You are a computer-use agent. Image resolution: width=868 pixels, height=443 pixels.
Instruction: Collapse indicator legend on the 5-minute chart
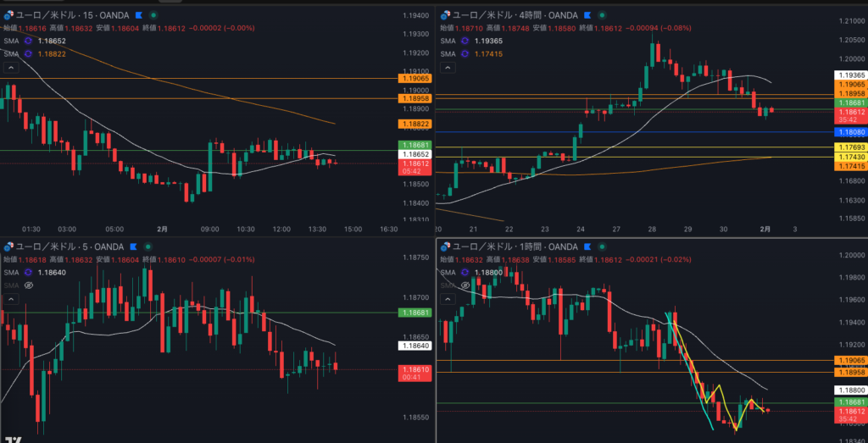click(11, 298)
